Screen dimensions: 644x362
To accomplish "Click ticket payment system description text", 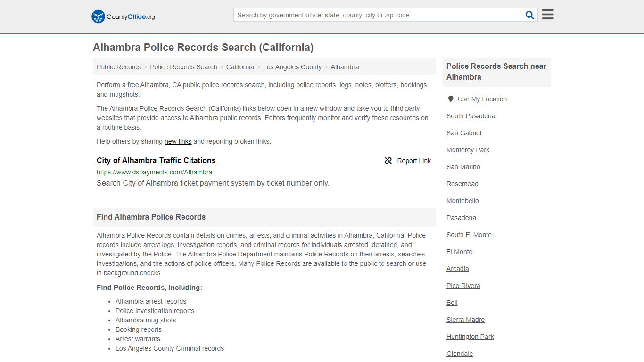I will [213, 183].
